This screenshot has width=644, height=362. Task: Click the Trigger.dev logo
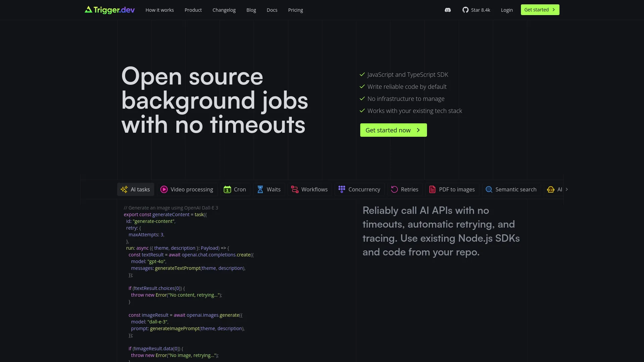point(109,10)
